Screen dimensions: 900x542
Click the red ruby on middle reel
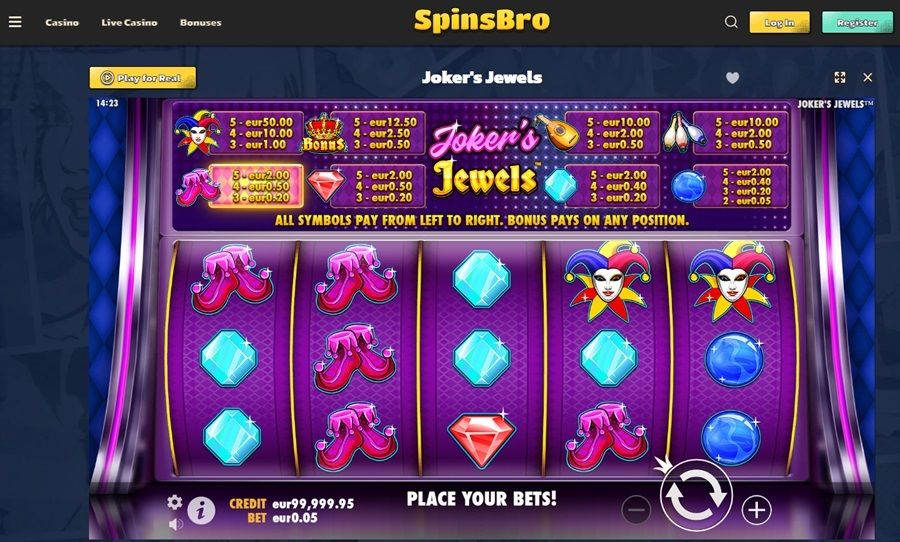tap(482, 438)
